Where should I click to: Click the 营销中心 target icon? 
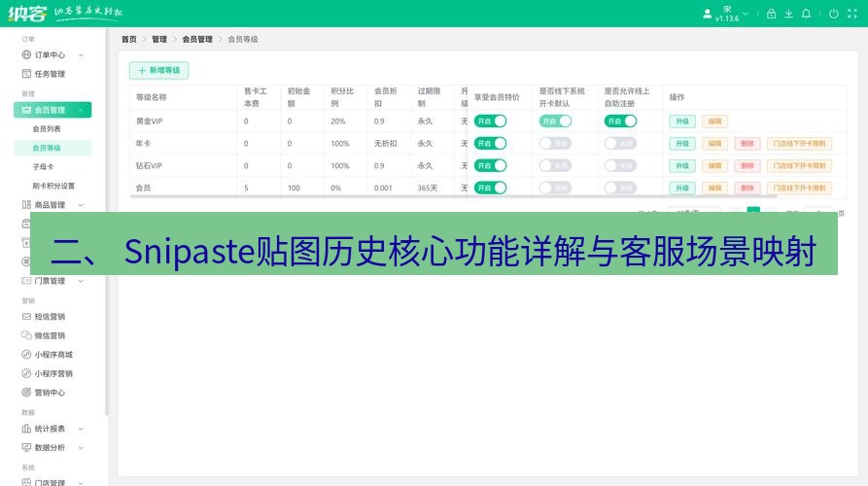click(x=26, y=393)
